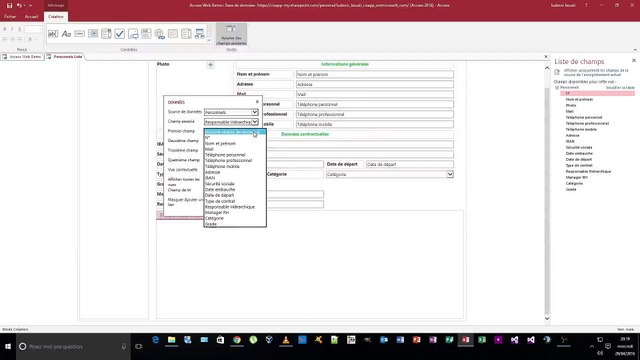
Task: Select the Image control icon
Action: coord(133,34)
